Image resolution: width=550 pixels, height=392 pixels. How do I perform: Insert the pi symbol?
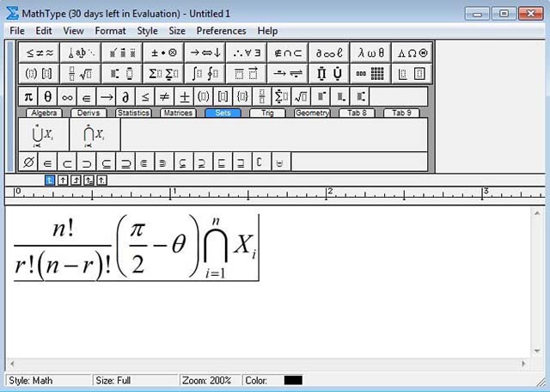pos(28,96)
